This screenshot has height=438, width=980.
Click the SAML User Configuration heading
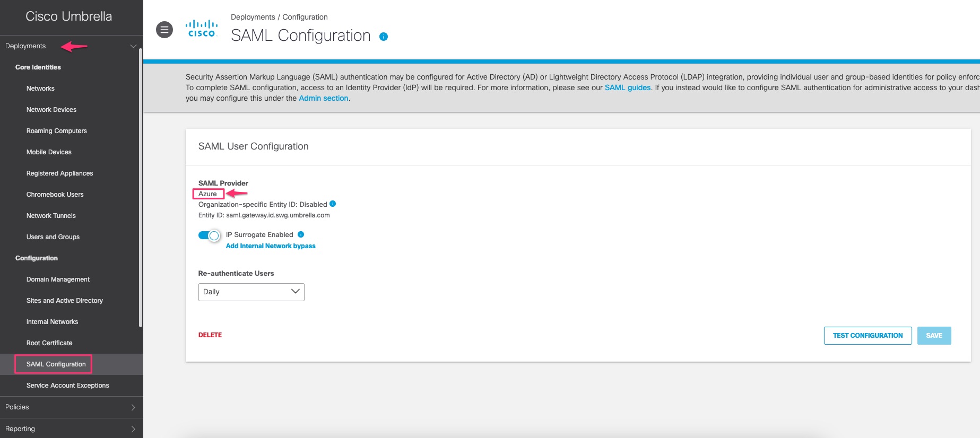[x=254, y=146]
